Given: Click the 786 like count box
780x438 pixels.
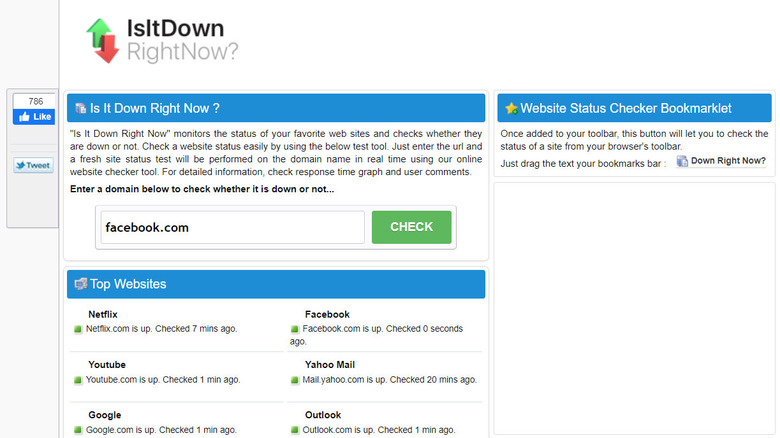Looking at the screenshot, I should click(35, 101).
